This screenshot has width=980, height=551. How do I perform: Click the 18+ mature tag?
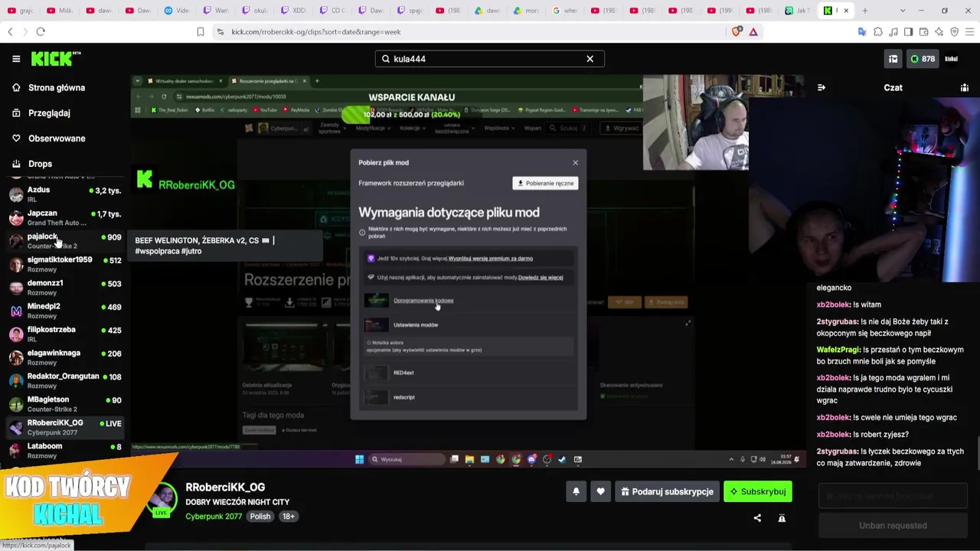(x=289, y=517)
